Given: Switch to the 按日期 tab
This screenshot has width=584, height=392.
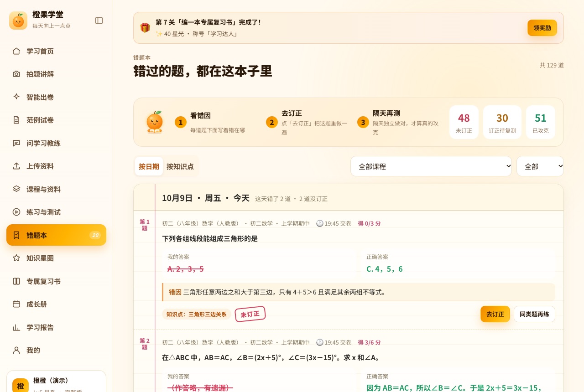Looking at the screenshot, I should tap(149, 166).
